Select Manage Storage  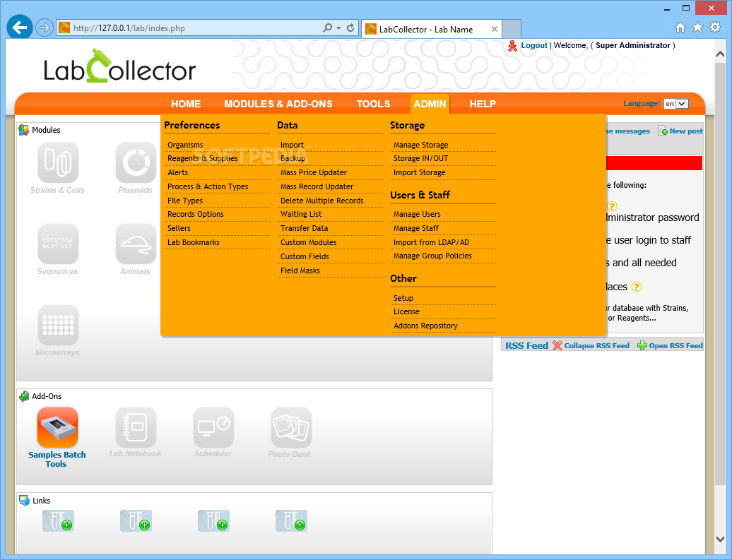click(420, 145)
